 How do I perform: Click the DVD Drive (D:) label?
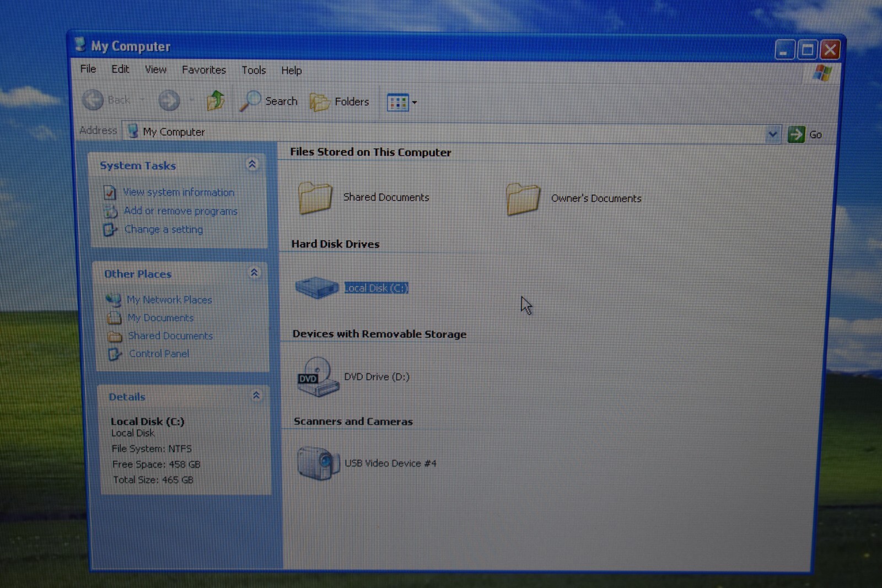pyautogui.click(x=377, y=377)
